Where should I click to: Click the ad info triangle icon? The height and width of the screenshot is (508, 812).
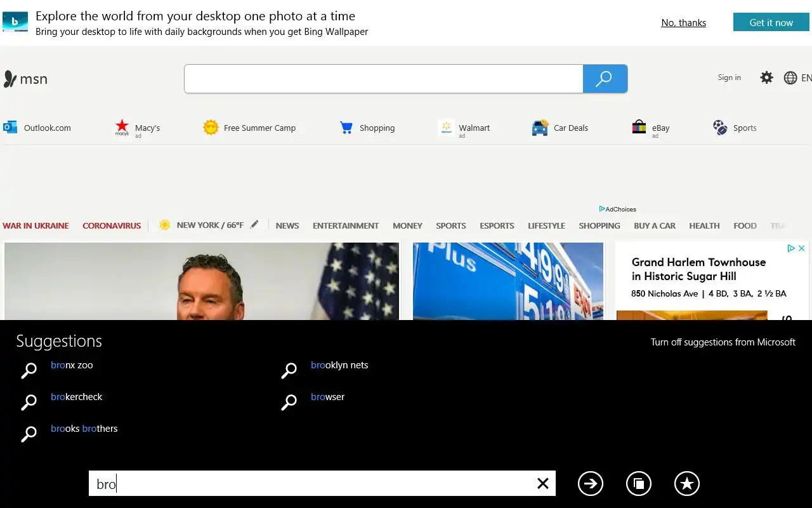(792, 248)
